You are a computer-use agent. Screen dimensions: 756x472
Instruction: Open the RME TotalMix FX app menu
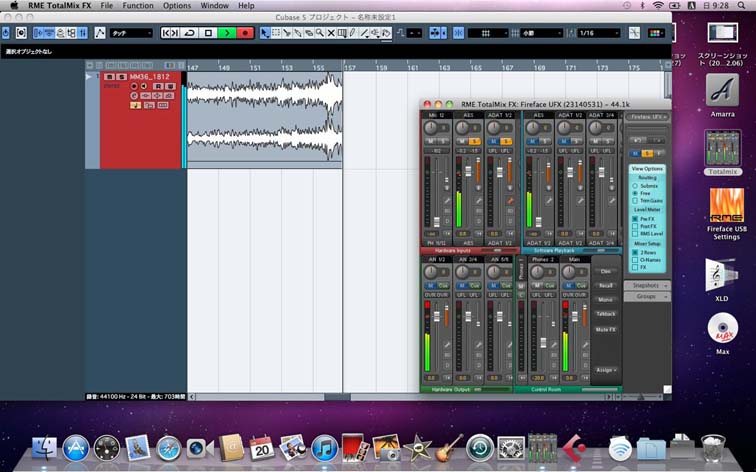[x=60, y=6]
